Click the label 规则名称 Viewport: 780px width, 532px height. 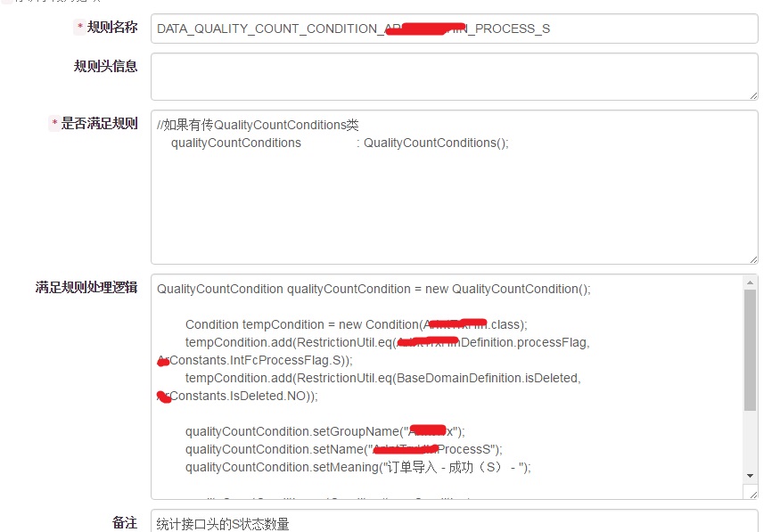[x=112, y=27]
